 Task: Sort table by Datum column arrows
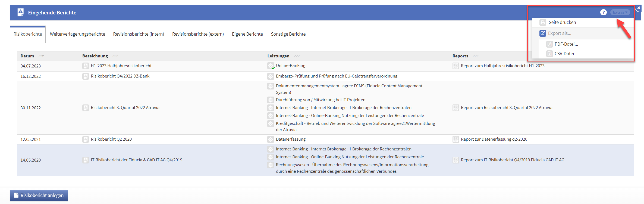click(41, 56)
